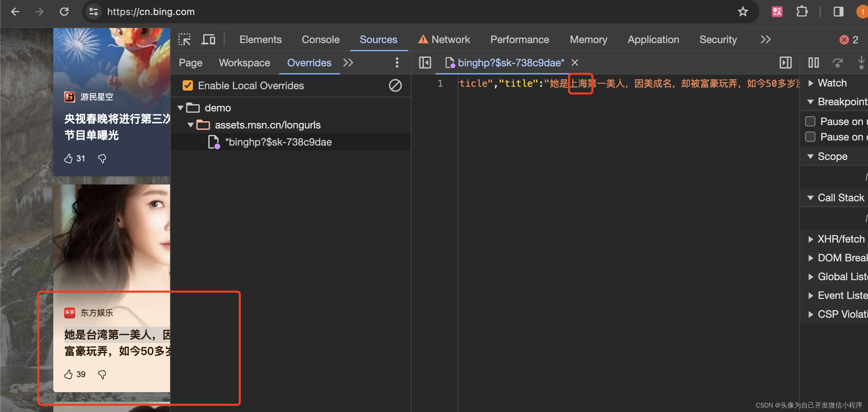Pause script execution button
This screenshot has height=412, width=868.
[814, 63]
